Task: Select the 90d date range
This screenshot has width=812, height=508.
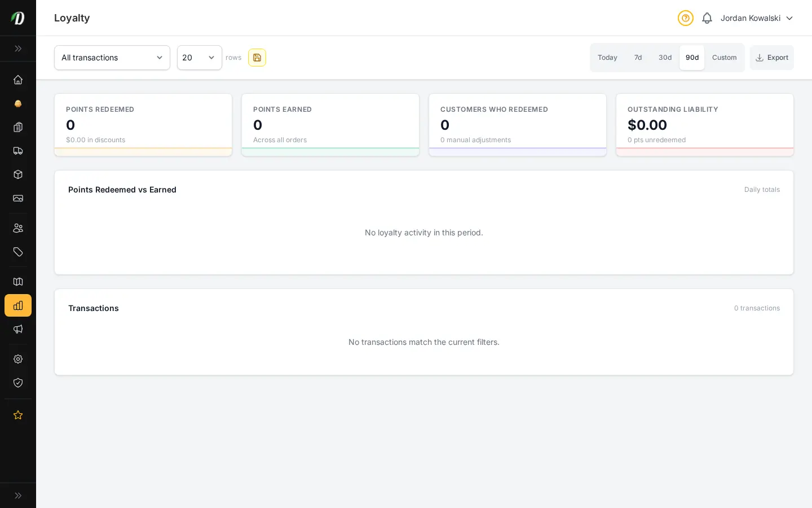Action: 692,58
